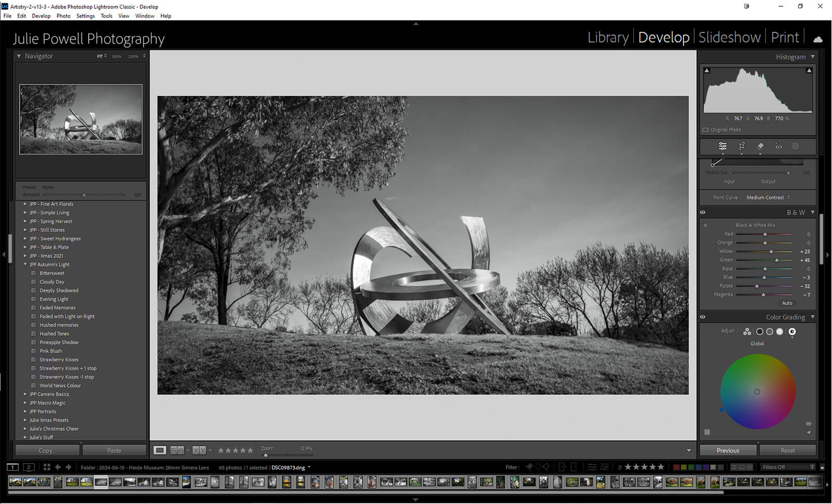Open the Point Curve Medium Contrast dropdown

(x=768, y=197)
